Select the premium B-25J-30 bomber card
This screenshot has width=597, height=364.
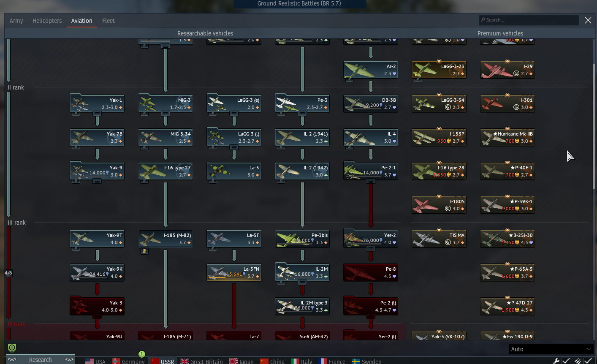(507, 239)
